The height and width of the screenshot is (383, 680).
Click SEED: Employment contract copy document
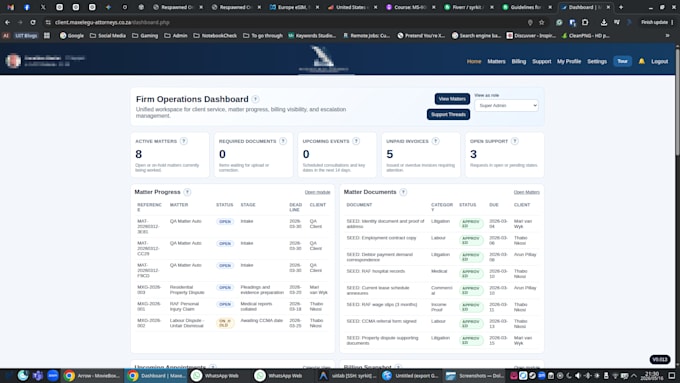coord(381,238)
